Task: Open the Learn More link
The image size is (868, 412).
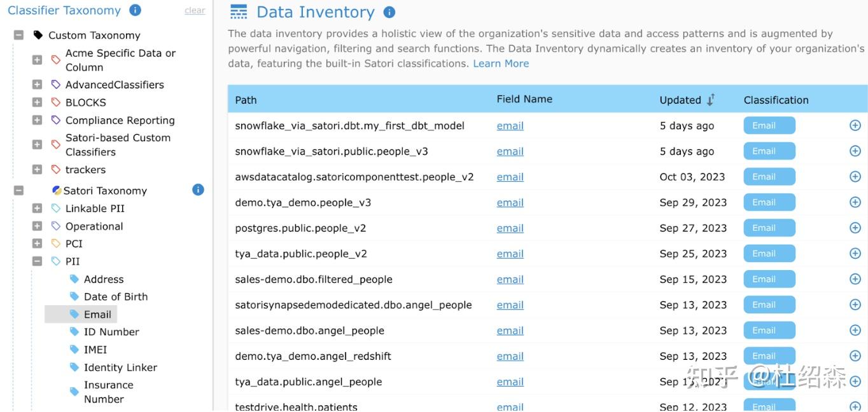Action: coord(501,64)
